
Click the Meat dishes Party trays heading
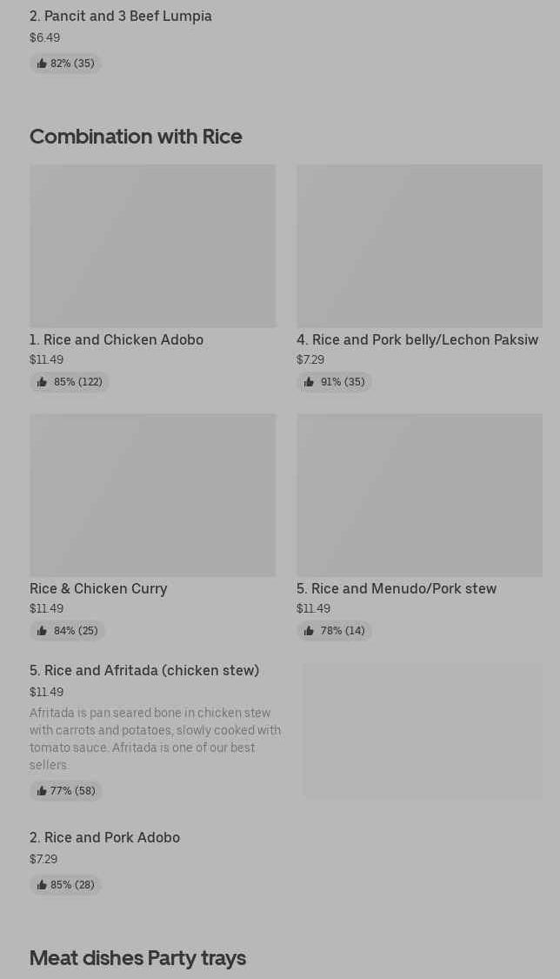137,957
